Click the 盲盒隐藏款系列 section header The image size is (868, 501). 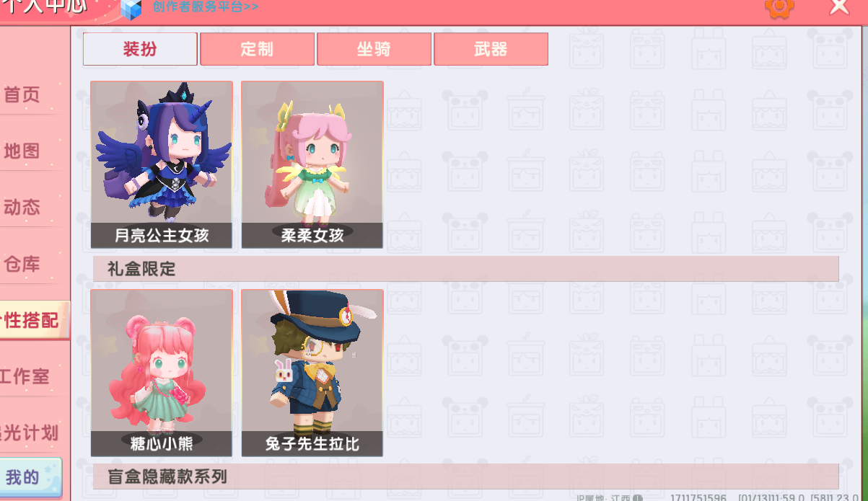465,476
